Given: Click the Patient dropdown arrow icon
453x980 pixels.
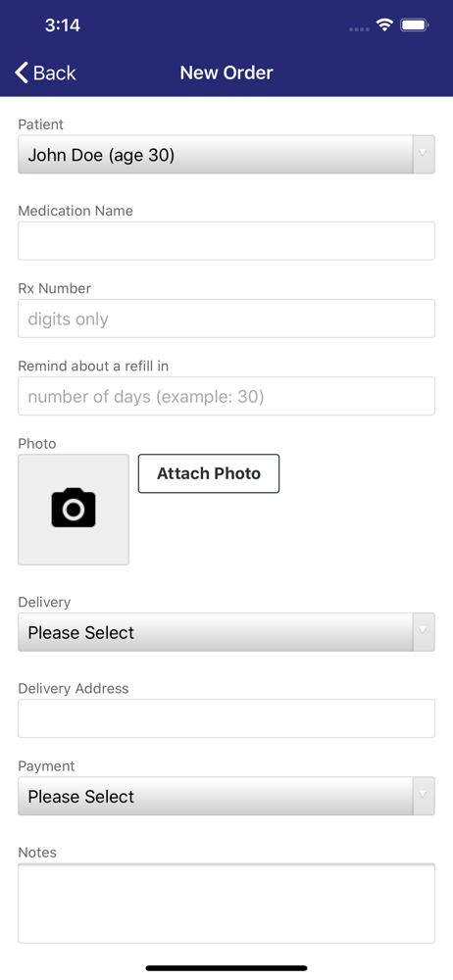Looking at the screenshot, I should pyautogui.click(x=424, y=154).
